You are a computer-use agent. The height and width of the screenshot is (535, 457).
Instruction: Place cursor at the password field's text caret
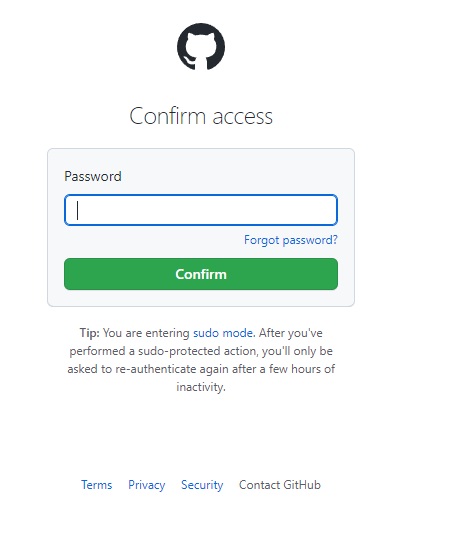click(x=78, y=211)
